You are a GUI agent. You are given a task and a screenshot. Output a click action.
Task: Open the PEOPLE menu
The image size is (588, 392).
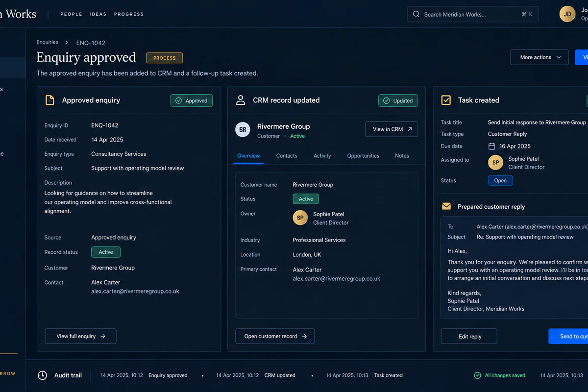point(71,14)
